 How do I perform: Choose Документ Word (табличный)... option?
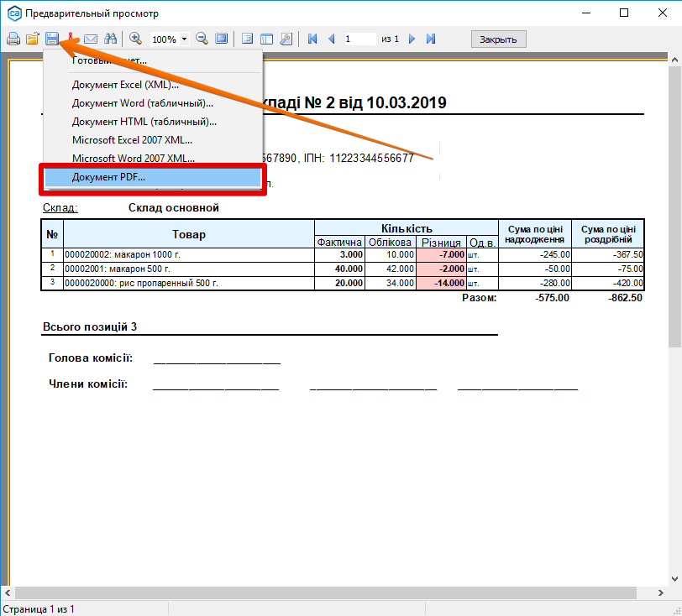click(153, 103)
